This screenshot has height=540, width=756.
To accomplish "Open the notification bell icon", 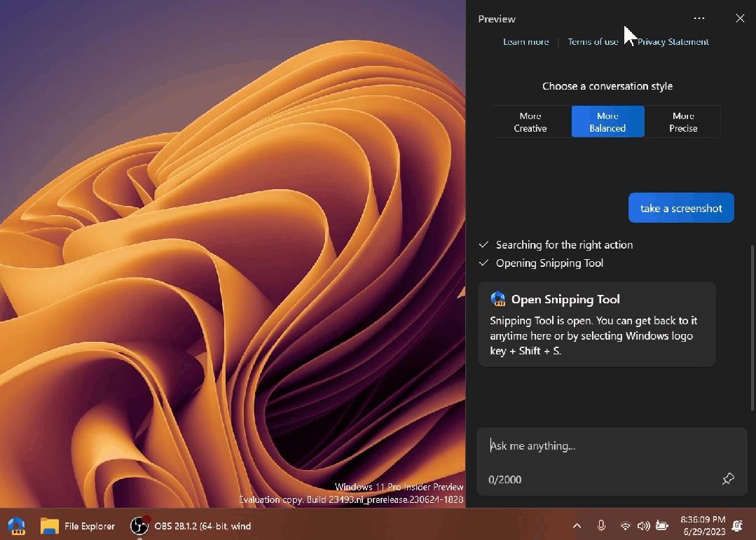I will (x=738, y=526).
